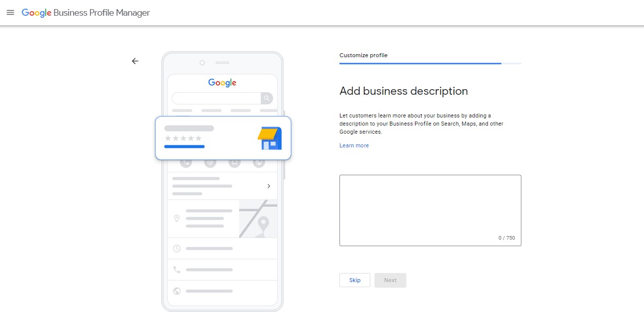Click the star rating row in illustration
Image resolution: width=644 pixels, height=312 pixels.
click(183, 138)
